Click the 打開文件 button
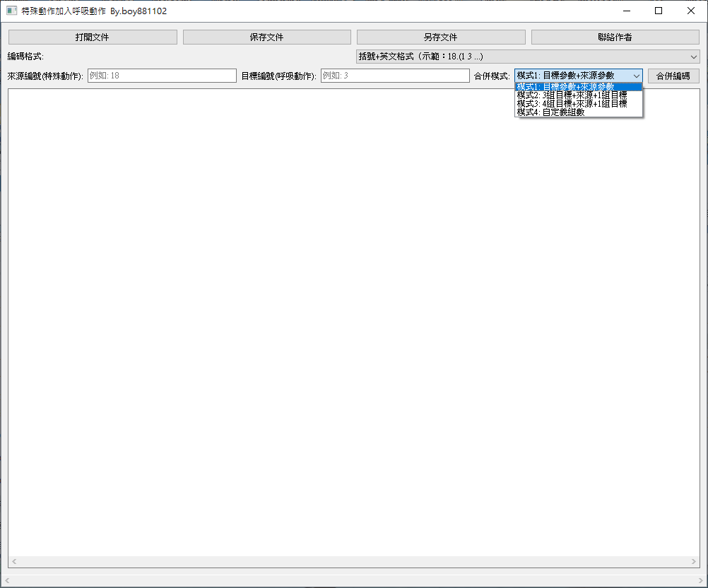The image size is (708, 588). (93, 37)
